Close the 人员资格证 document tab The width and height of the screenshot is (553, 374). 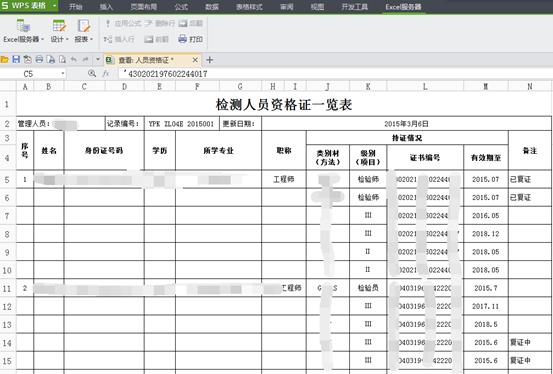click(195, 60)
